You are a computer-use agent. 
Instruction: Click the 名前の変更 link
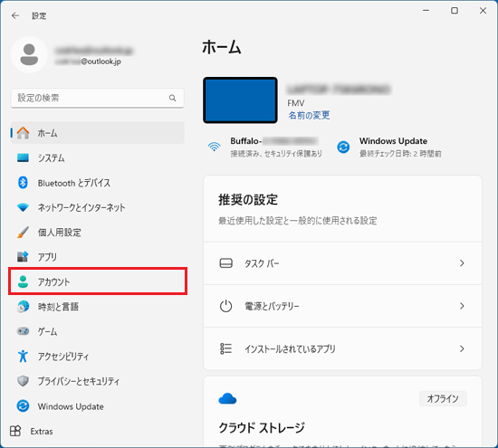309,115
